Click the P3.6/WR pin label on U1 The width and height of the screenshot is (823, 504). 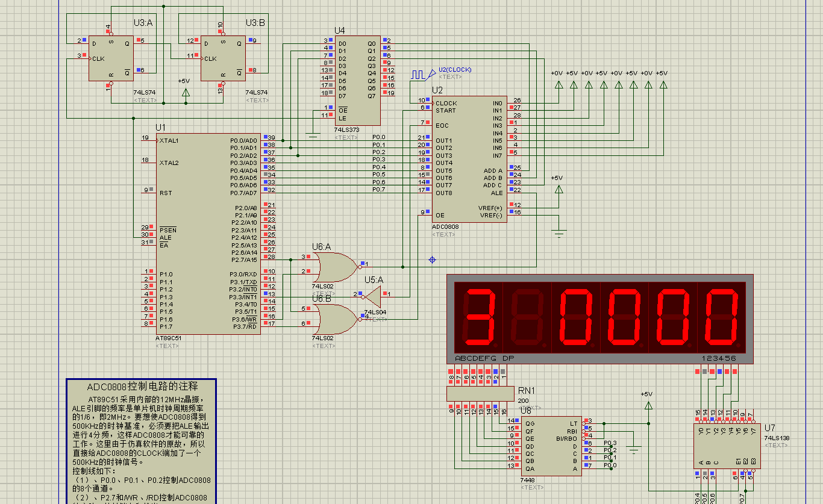pyautogui.click(x=245, y=319)
